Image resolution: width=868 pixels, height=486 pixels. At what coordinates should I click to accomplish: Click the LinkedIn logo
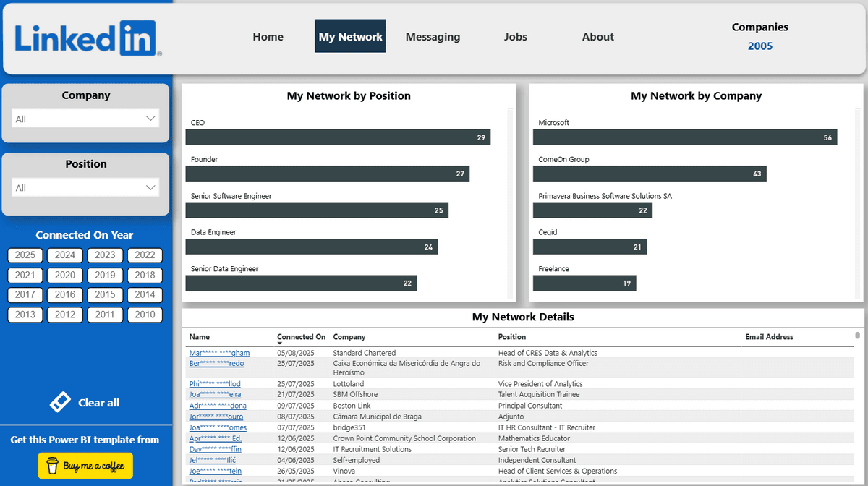[87, 38]
